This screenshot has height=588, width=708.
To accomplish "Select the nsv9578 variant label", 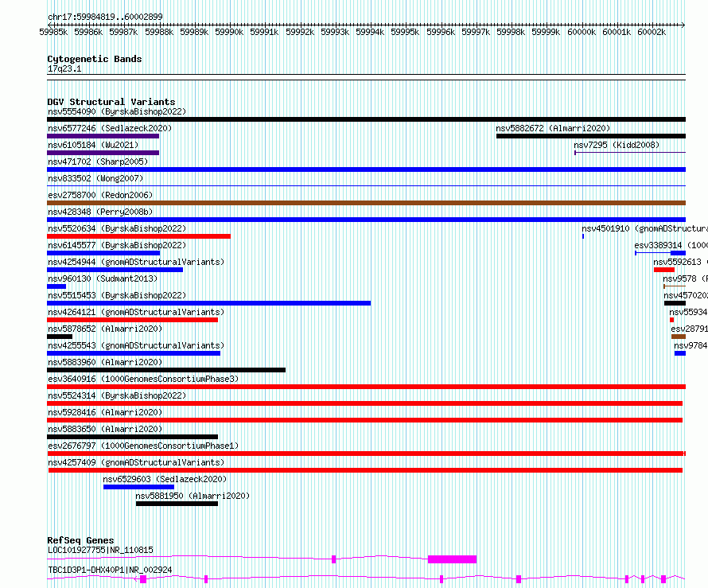I will [685, 278].
